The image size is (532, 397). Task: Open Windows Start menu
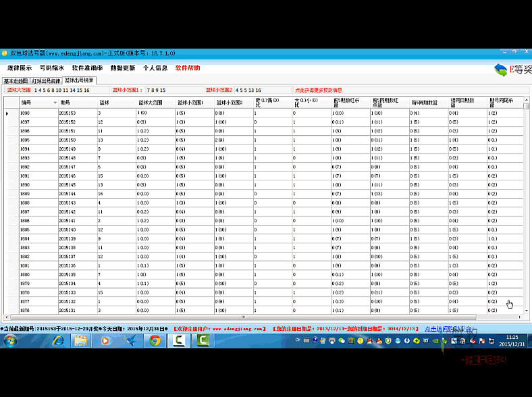coord(9,340)
